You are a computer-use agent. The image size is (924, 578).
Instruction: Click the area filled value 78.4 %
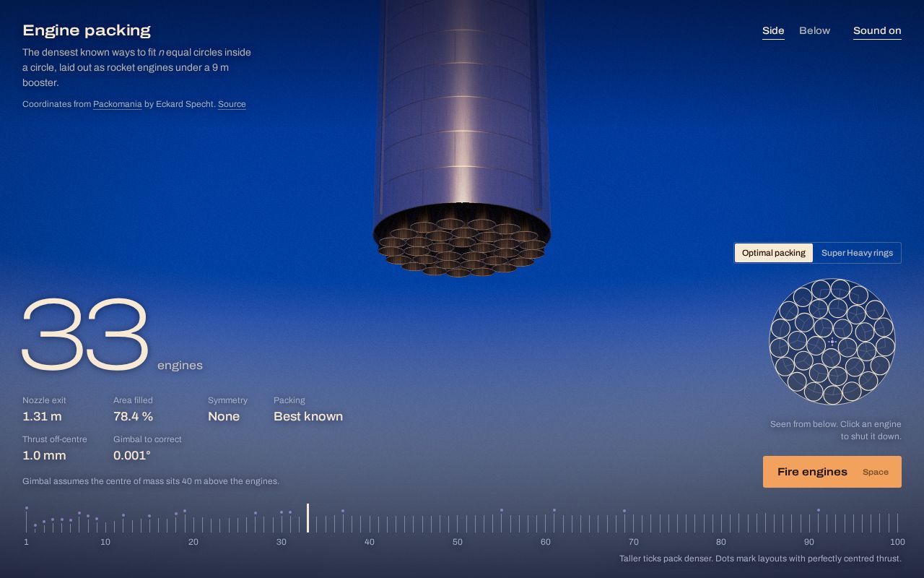click(x=133, y=416)
